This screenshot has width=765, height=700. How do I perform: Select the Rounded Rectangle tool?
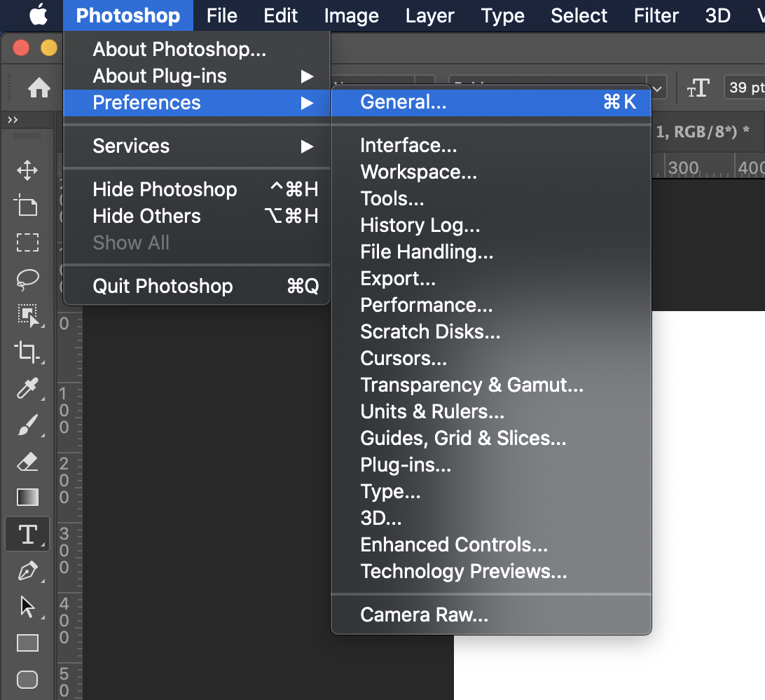coord(27,680)
